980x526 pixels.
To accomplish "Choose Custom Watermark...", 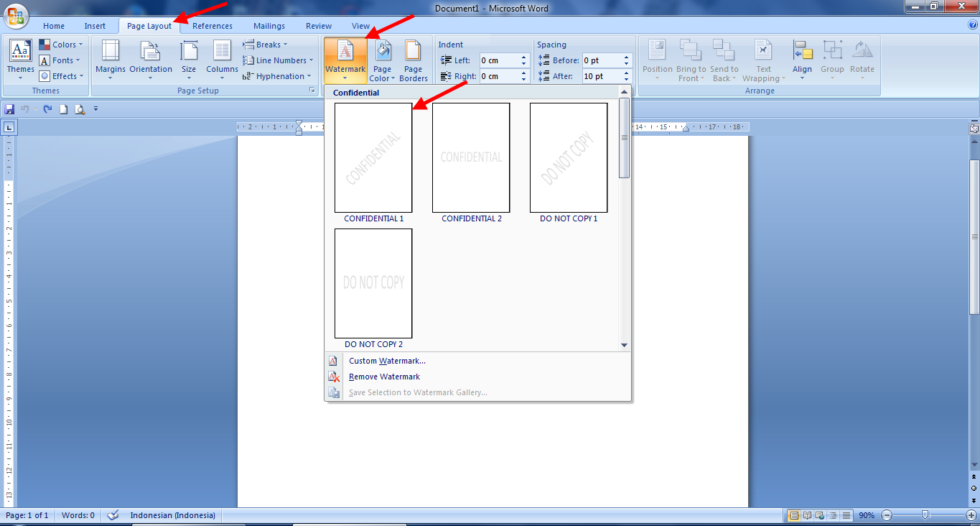I will tap(387, 361).
